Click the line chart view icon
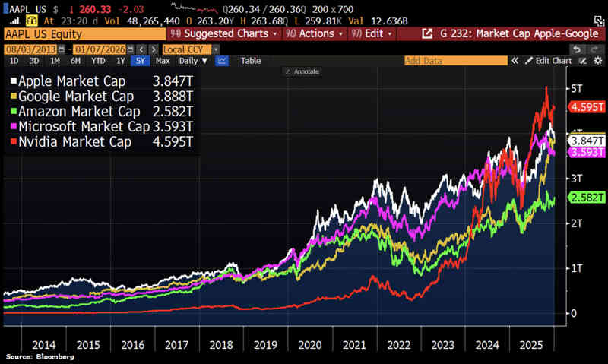The image size is (608, 364). 222,60
